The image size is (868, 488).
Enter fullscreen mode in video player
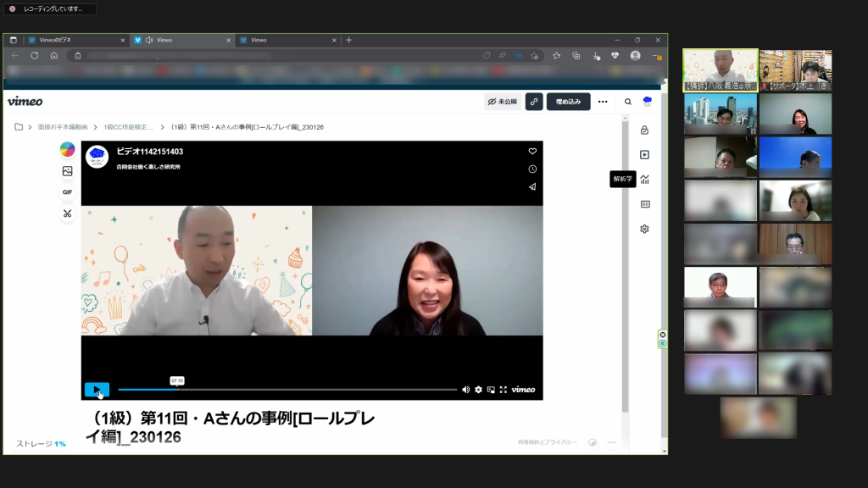[503, 390]
